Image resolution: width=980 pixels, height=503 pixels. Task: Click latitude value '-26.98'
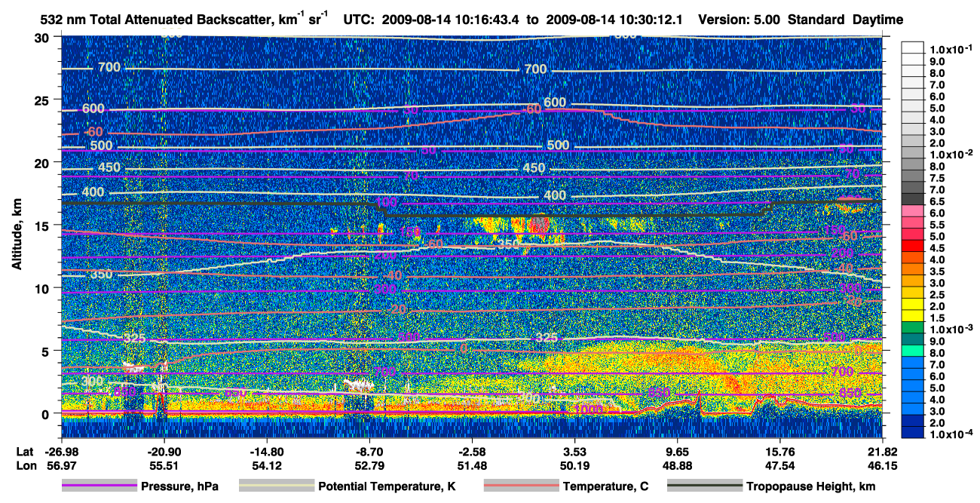point(60,451)
